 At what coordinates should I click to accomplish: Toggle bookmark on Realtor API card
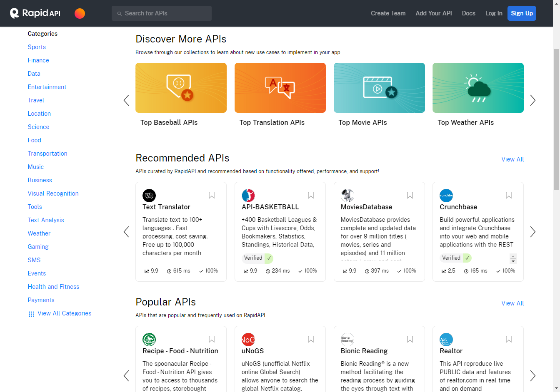509,339
